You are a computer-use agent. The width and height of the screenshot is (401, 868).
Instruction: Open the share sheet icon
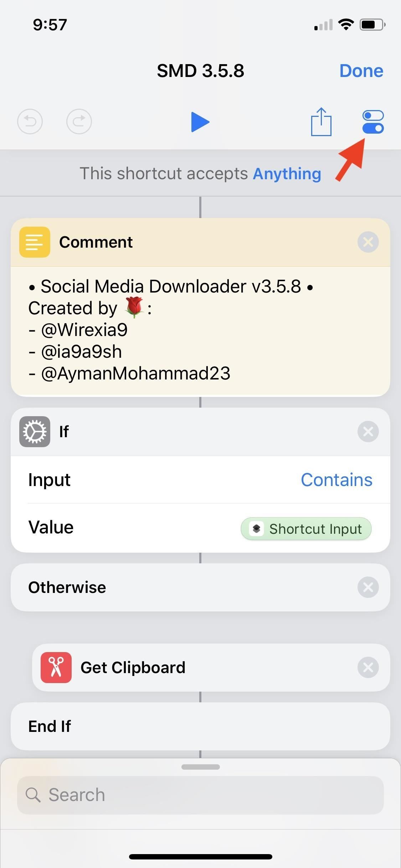[321, 122]
